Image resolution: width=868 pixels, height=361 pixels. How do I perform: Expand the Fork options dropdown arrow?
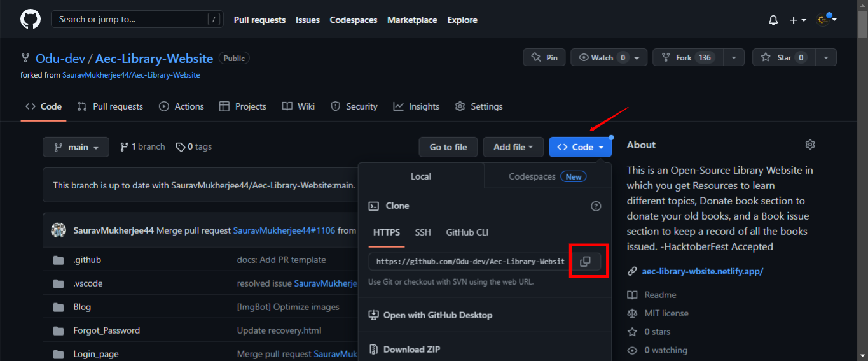click(734, 57)
